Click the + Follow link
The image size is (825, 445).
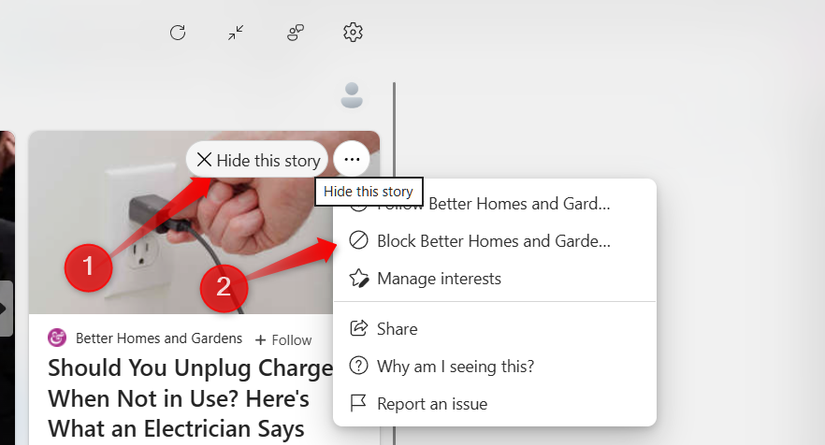[x=283, y=340]
